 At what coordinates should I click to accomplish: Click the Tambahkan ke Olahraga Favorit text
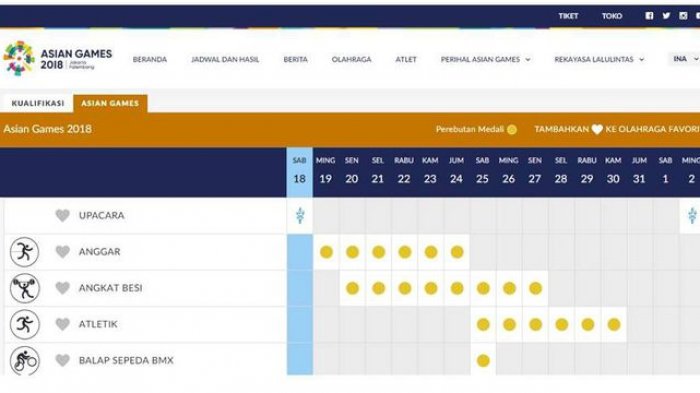617,129
